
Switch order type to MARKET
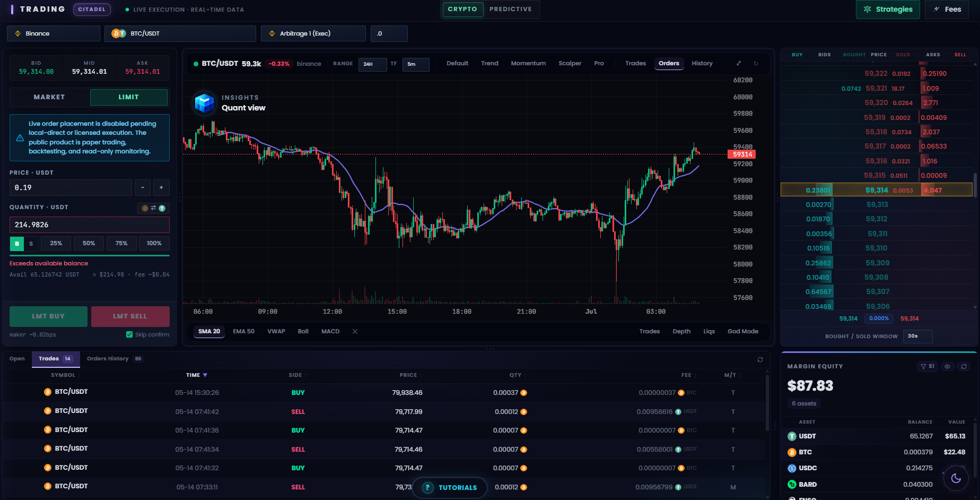coord(49,97)
